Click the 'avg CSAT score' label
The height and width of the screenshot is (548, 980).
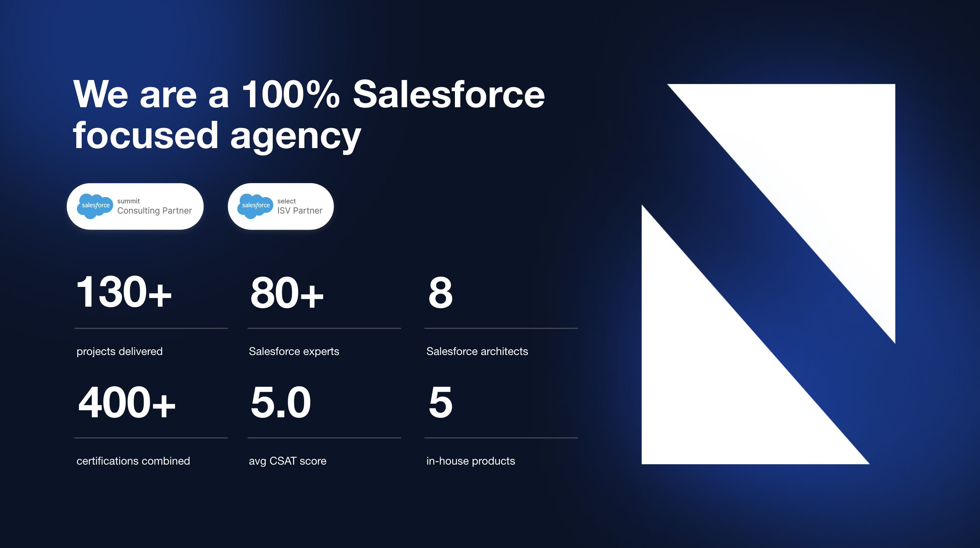288,461
